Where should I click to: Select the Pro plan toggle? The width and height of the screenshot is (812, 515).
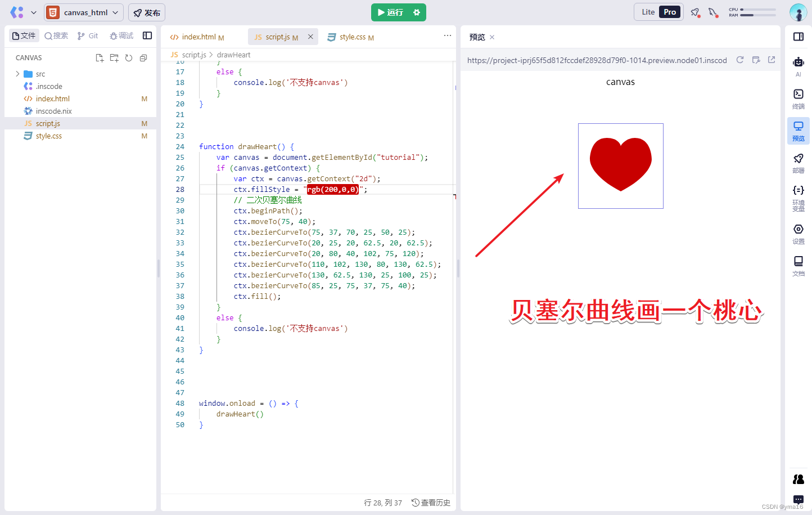(x=670, y=12)
